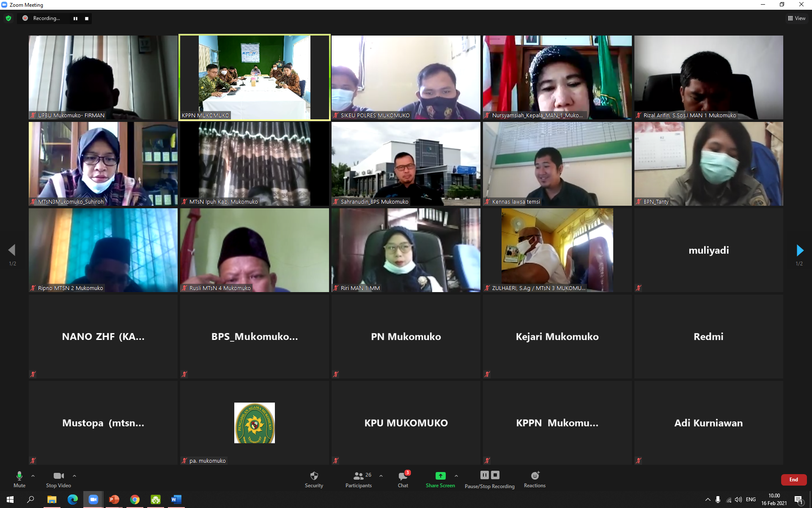Mute the microphone
This screenshot has height=508, width=812.
[19, 480]
